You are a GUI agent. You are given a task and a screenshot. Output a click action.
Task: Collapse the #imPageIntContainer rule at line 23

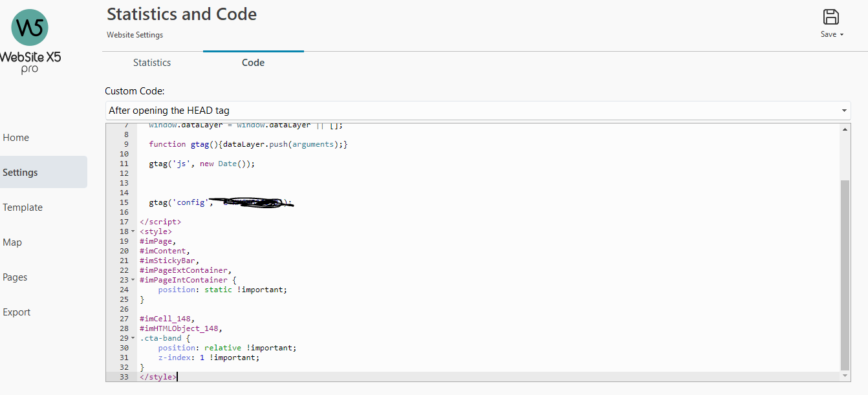(133, 280)
